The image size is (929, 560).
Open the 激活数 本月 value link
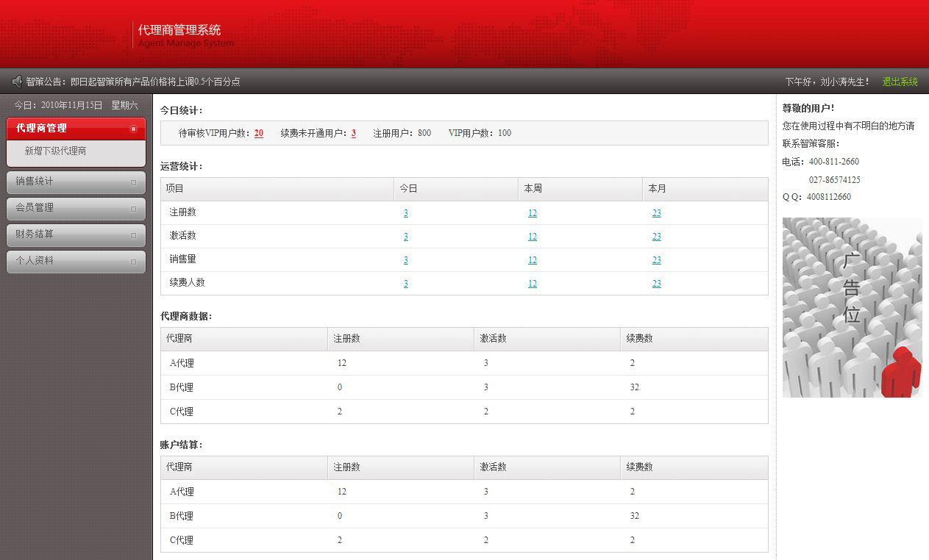657,237
